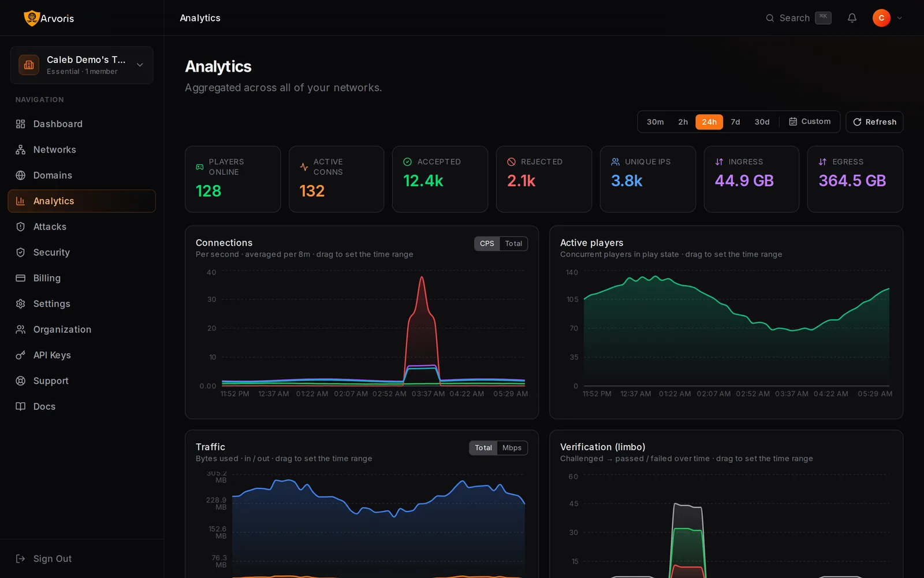Click the Ingress arrows icon
924x578 pixels.
(719, 162)
